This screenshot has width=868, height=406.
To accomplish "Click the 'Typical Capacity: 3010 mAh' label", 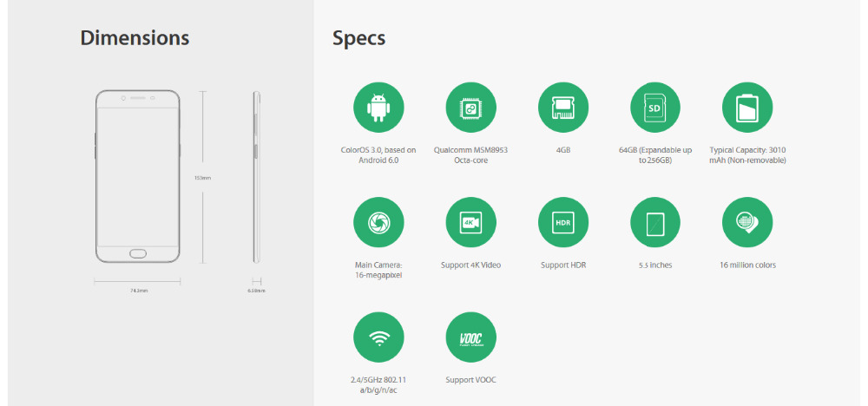I will pos(747,155).
